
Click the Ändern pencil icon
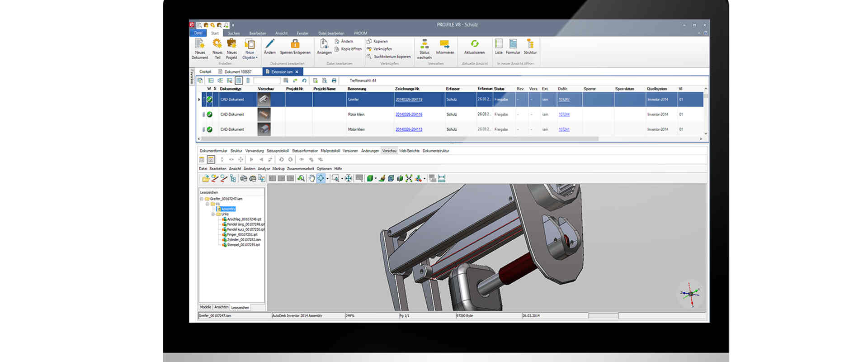[269, 44]
